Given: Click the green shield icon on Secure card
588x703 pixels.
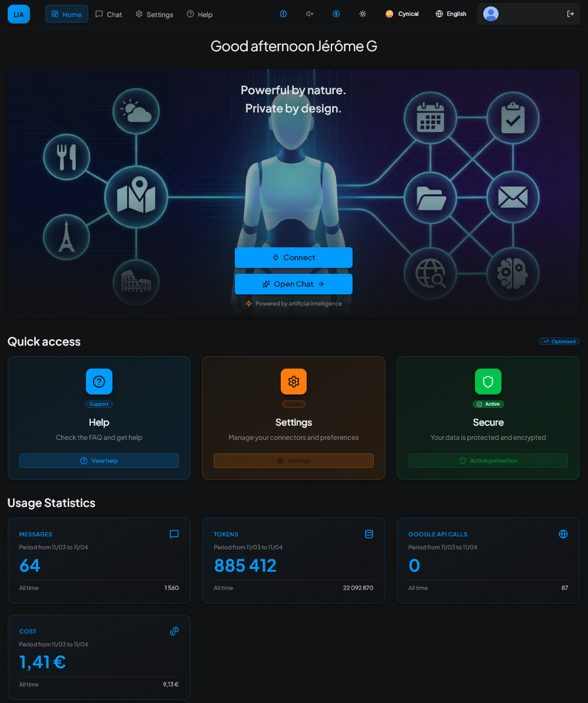Looking at the screenshot, I should tap(488, 381).
